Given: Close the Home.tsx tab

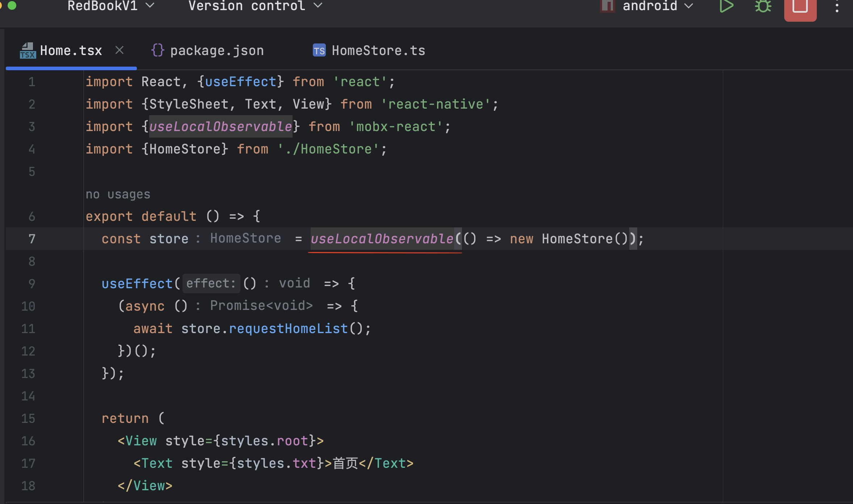Looking at the screenshot, I should (119, 50).
